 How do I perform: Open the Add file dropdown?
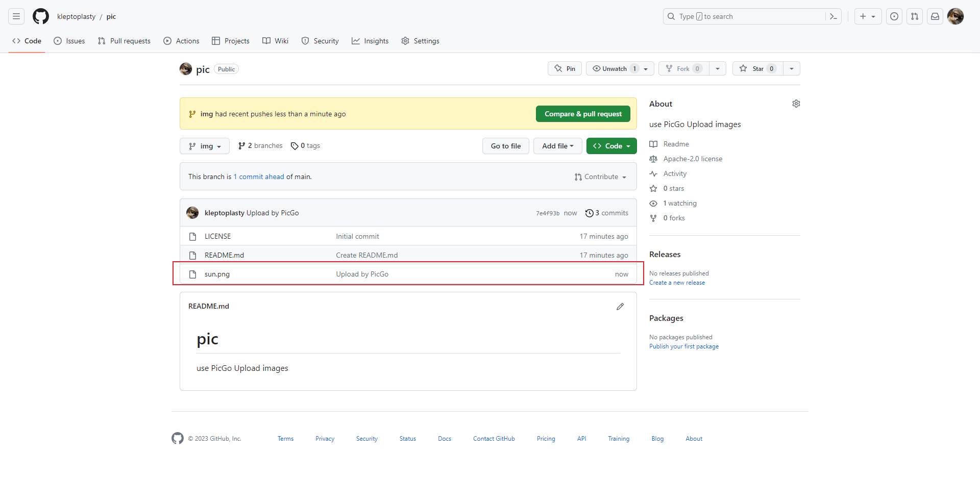coord(558,146)
